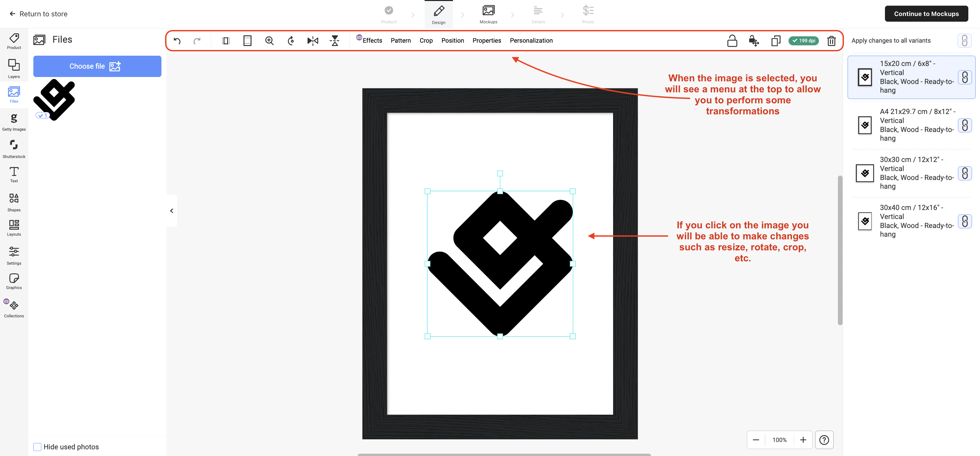Click the top-right resize handle
The width and height of the screenshot is (980, 456).
coord(572,191)
